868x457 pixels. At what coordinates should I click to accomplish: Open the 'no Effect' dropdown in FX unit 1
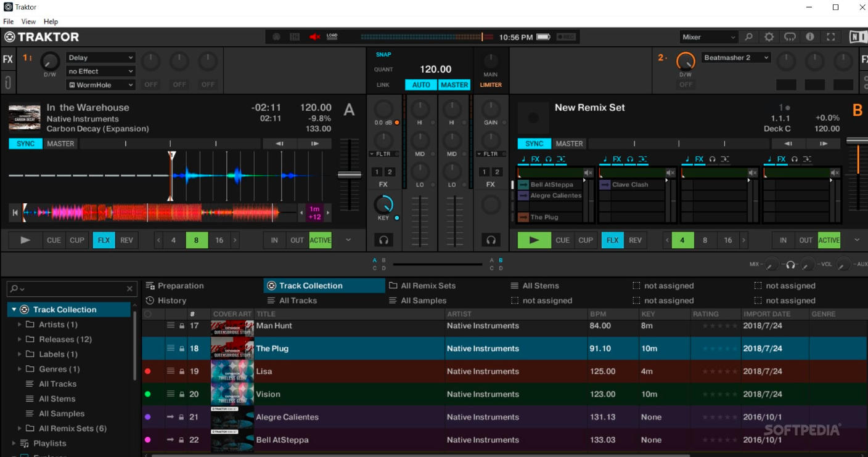(100, 71)
